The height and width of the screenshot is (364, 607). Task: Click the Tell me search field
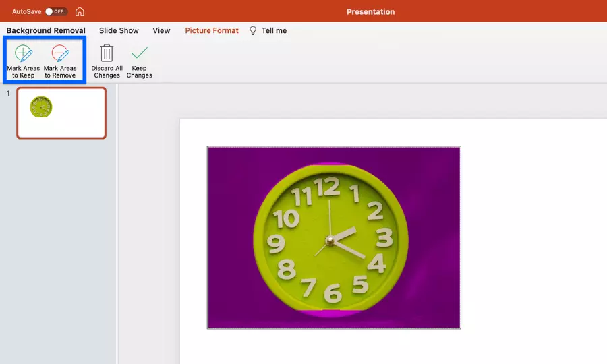coord(274,30)
